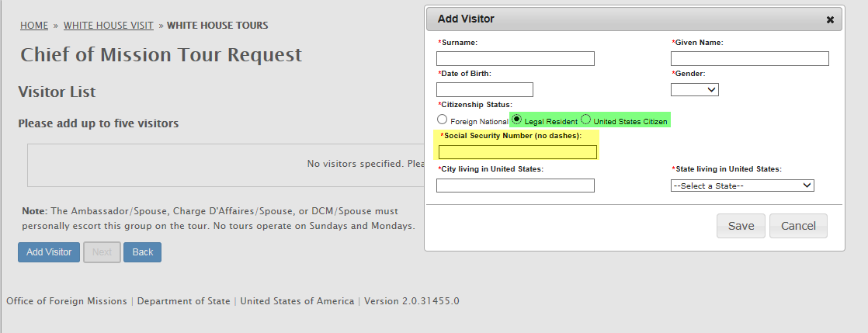Click the HOME breadcrumb link
Viewport: 868px width, 333px height.
coord(34,26)
